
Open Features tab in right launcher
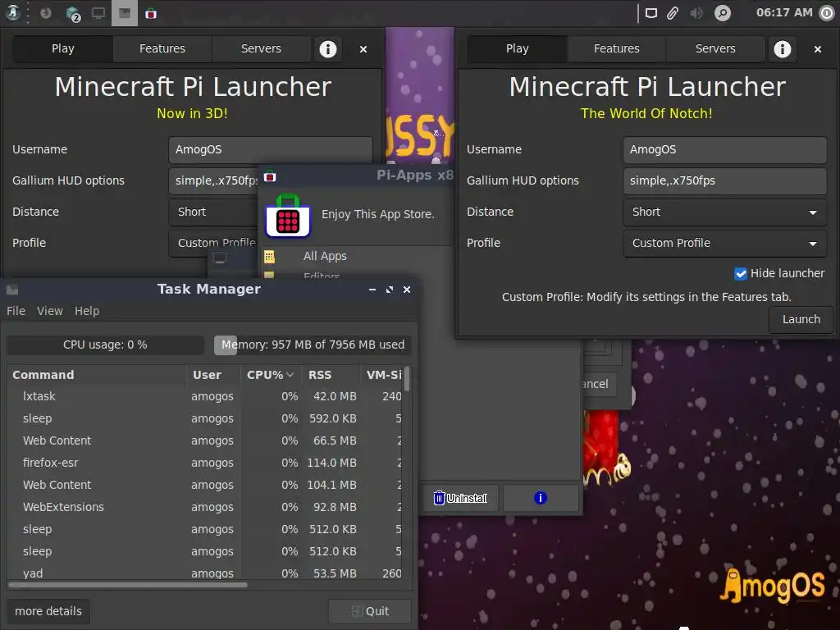pos(617,48)
